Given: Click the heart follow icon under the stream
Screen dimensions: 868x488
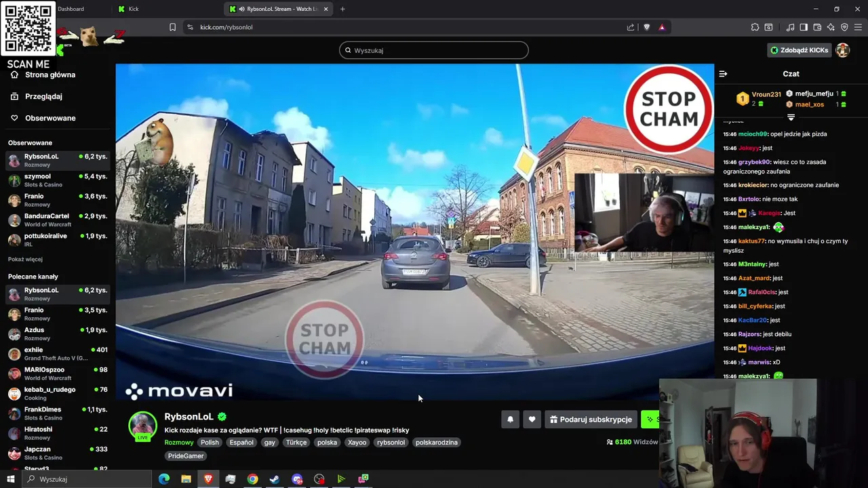Looking at the screenshot, I should click(532, 420).
